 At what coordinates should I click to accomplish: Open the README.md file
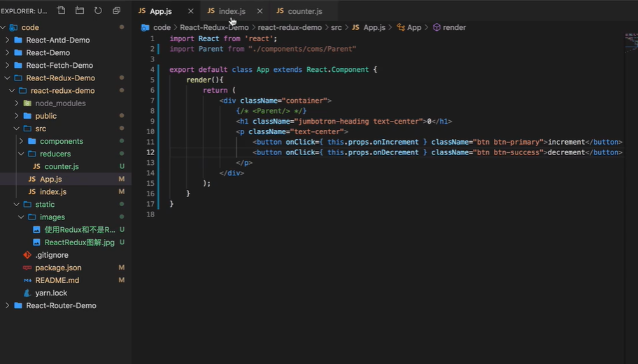tap(57, 280)
